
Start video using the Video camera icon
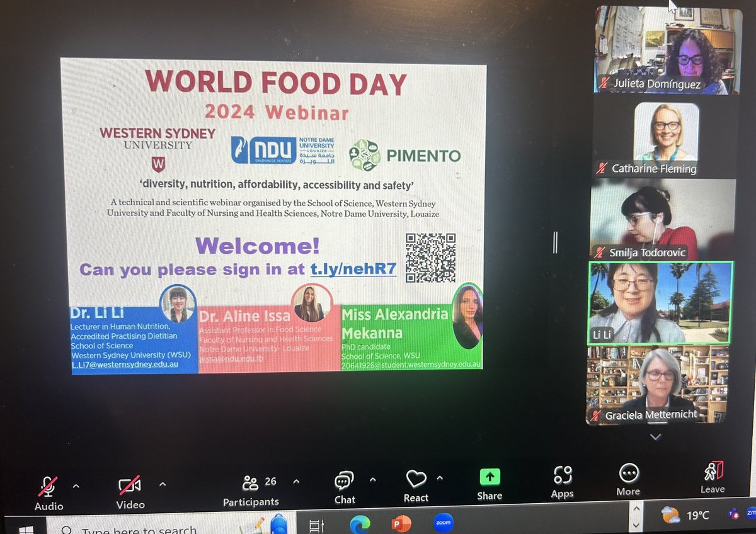point(129,485)
